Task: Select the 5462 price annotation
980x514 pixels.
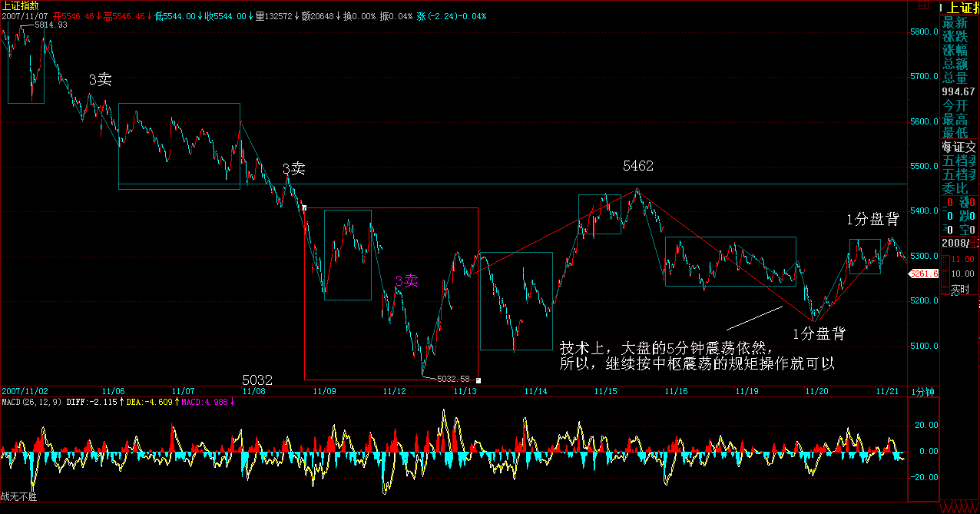Action: pos(638,167)
